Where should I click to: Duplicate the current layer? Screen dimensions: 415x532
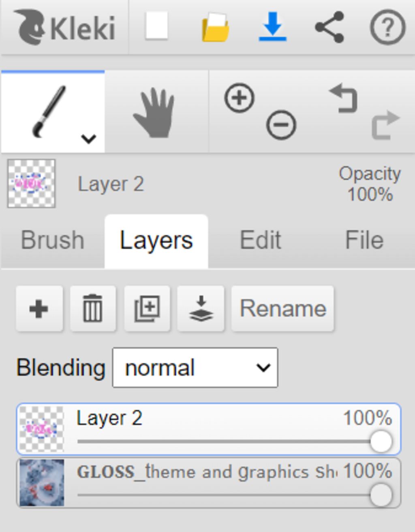147,309
